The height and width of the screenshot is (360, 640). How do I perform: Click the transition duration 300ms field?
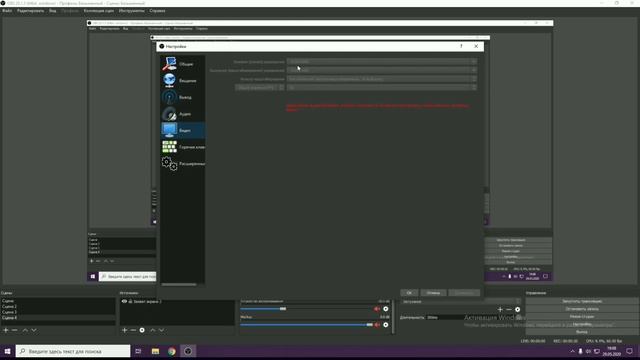473,317
